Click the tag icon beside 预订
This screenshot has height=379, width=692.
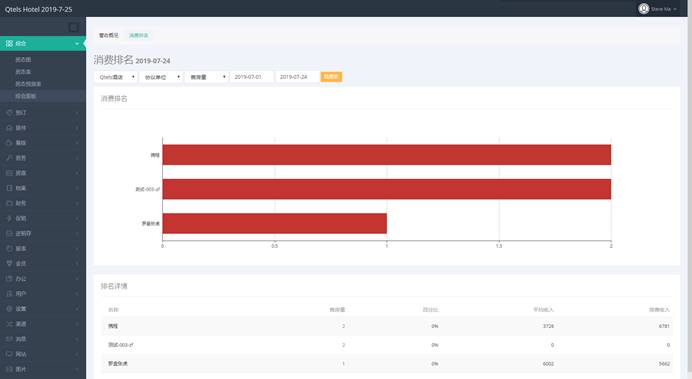tap(9, 113)
